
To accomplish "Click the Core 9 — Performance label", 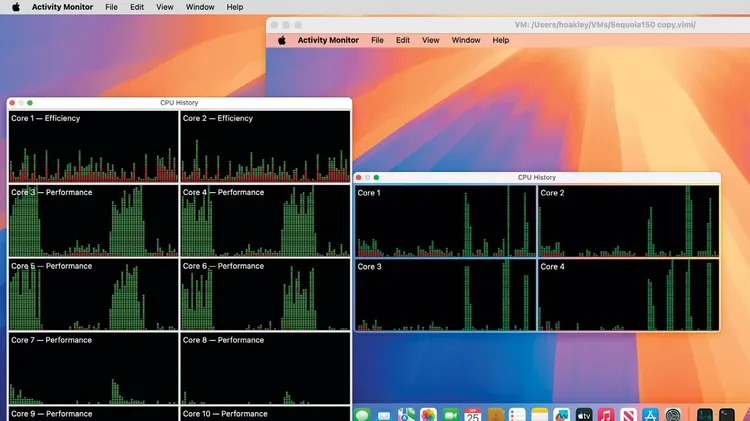I will [x=51, y=414].
